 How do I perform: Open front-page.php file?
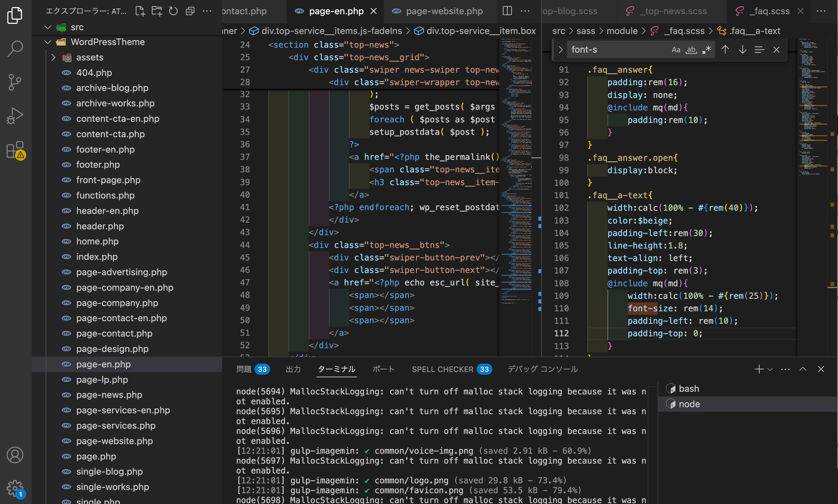pyautogui.click(x=108, y=180)
